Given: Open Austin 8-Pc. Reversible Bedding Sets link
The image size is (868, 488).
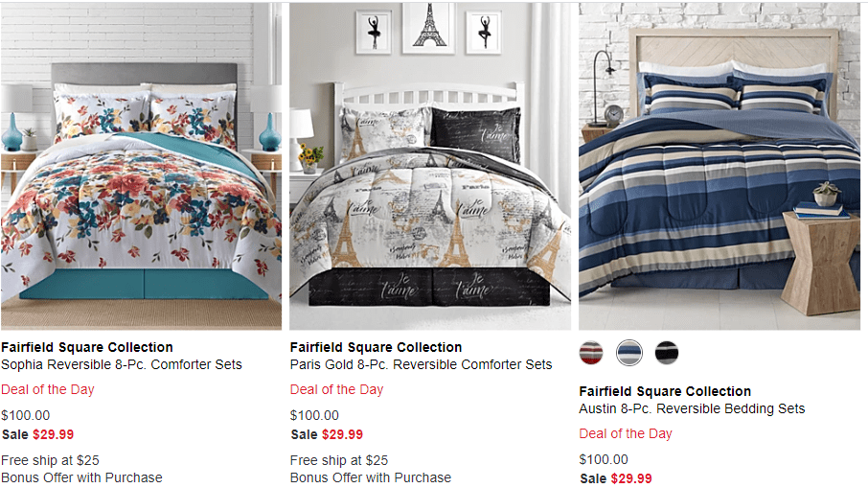Looking at the screenshot, I should pyautogui.click(x=692, y=408).
